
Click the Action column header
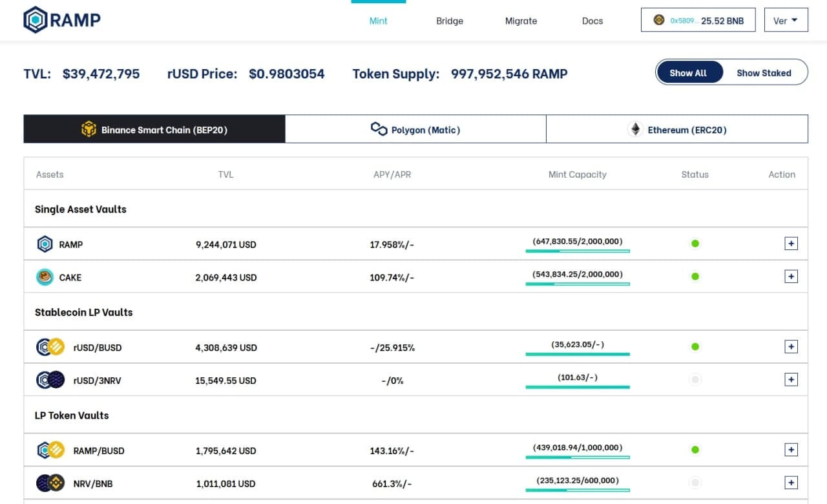coord(782,174)
